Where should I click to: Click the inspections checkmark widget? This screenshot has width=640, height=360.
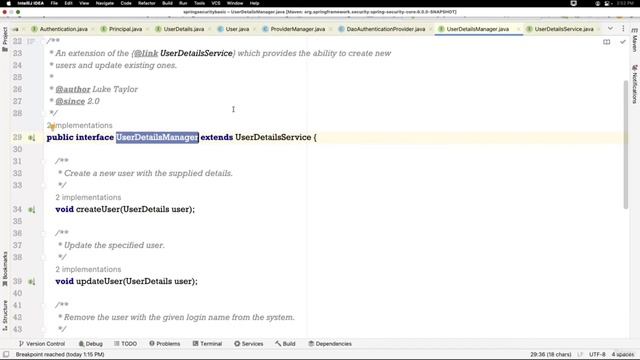(x=622, y=42)
